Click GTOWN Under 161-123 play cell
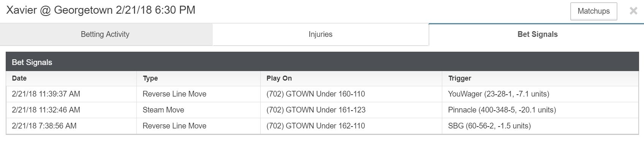This screenshot has height=141, width=644. [351, 110]
